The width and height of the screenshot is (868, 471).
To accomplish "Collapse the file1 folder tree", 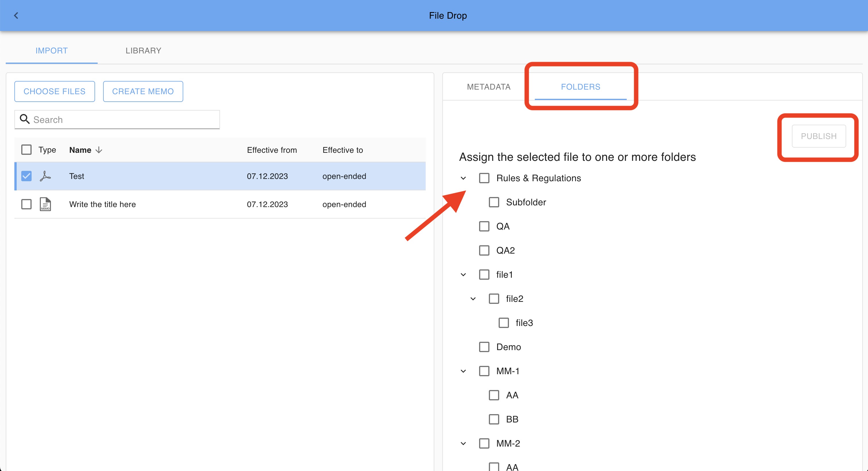I will click(463, 275).
